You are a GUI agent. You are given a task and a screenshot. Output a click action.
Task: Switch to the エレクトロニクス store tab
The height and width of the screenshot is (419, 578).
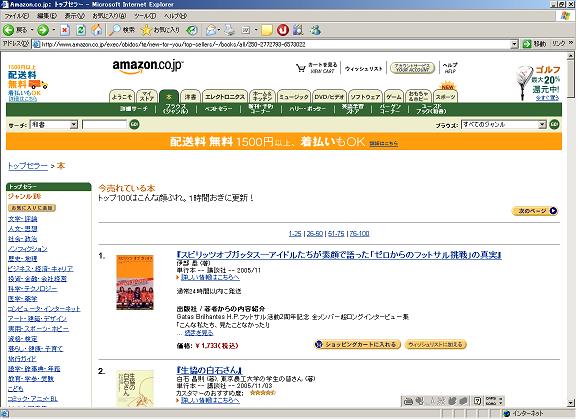pos(224,97)
